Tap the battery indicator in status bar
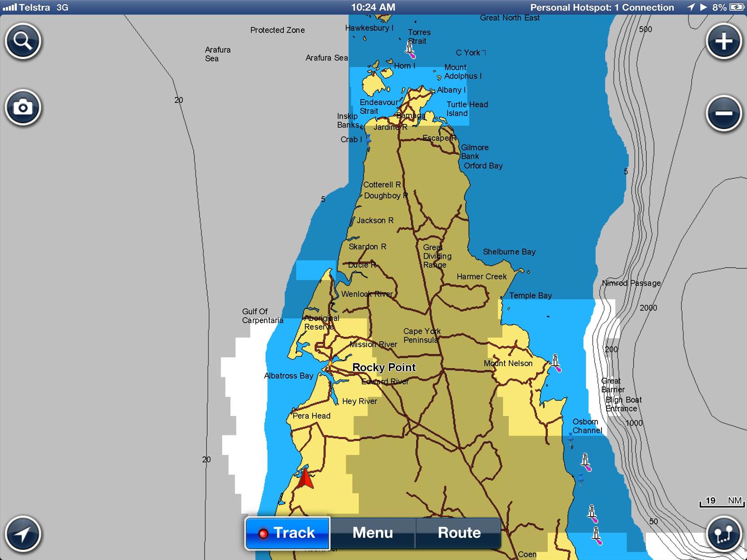This screenshot has height=560, width=747. (x=737, y=7)
